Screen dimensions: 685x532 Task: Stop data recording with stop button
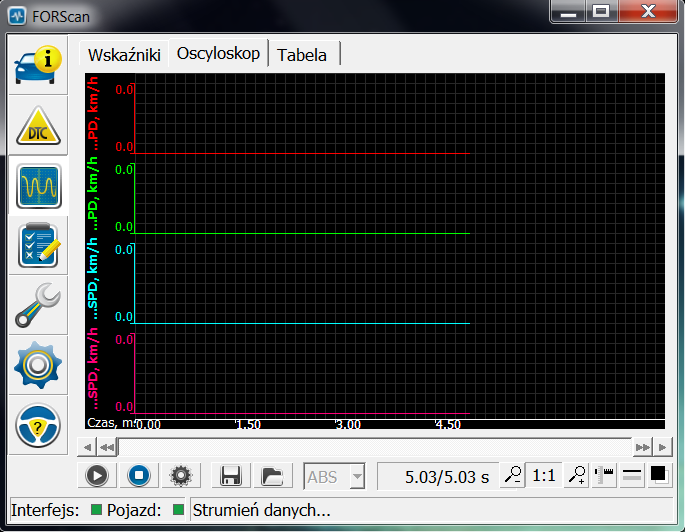click(140, 476)
